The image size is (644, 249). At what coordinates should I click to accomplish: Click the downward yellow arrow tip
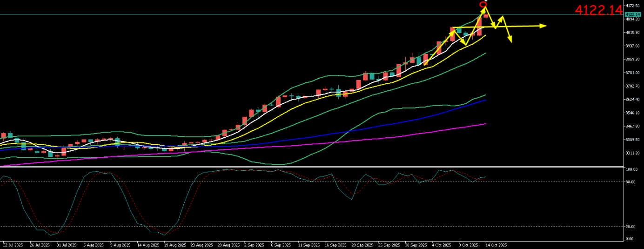coord(511,41)
